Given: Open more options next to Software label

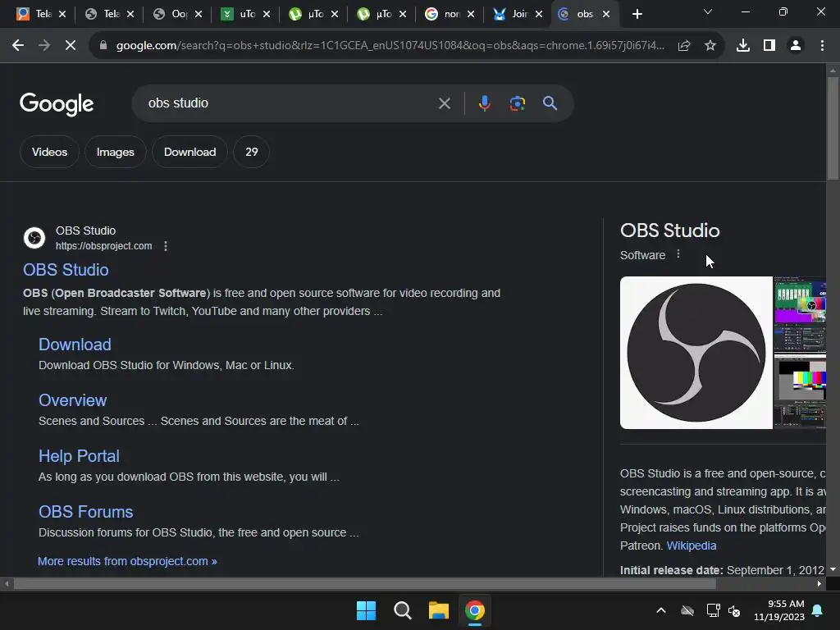Looking at the screenshot, I should (x=678, y=254).
